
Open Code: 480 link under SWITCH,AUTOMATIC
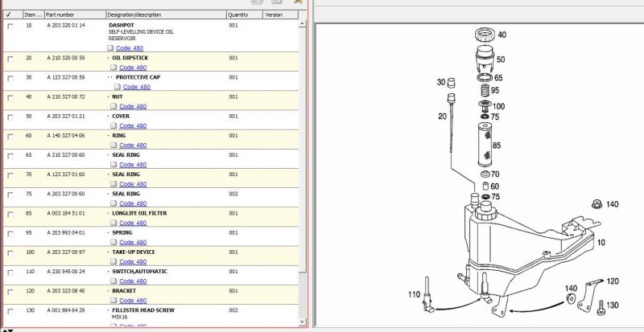coord(133,281)
